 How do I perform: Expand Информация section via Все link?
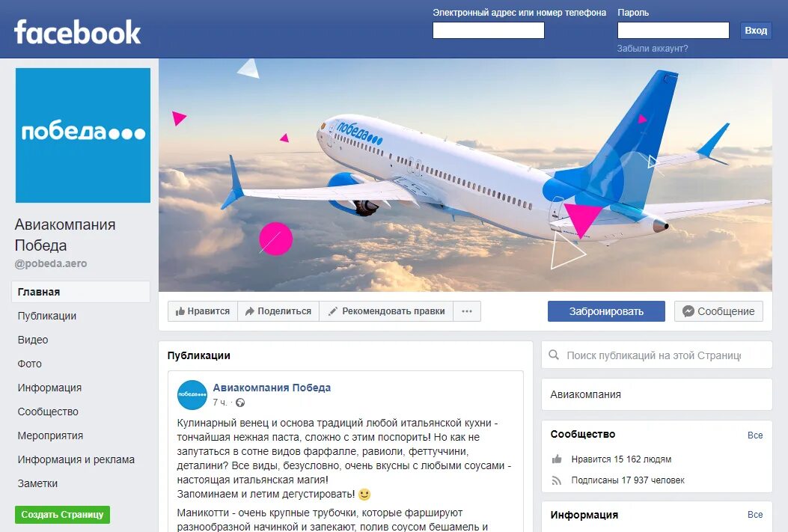point(755,515)
